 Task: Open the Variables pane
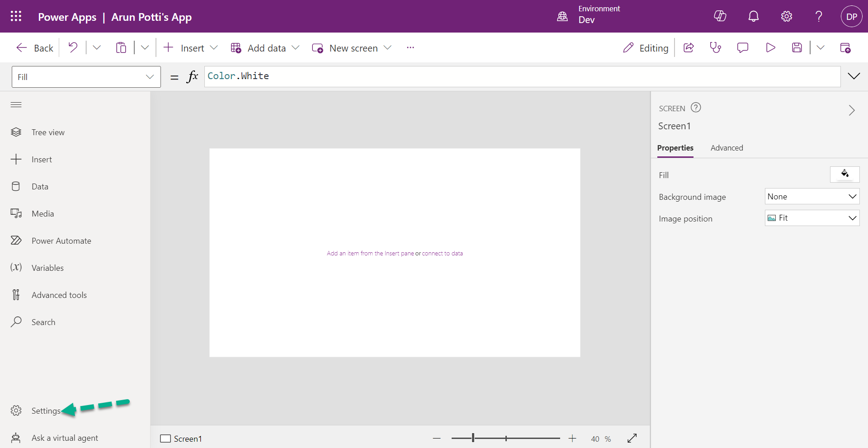point(47,267)
